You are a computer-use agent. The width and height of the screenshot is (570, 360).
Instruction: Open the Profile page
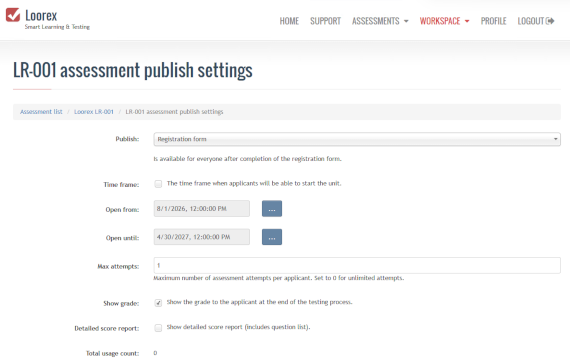click(x=493, y=21)
